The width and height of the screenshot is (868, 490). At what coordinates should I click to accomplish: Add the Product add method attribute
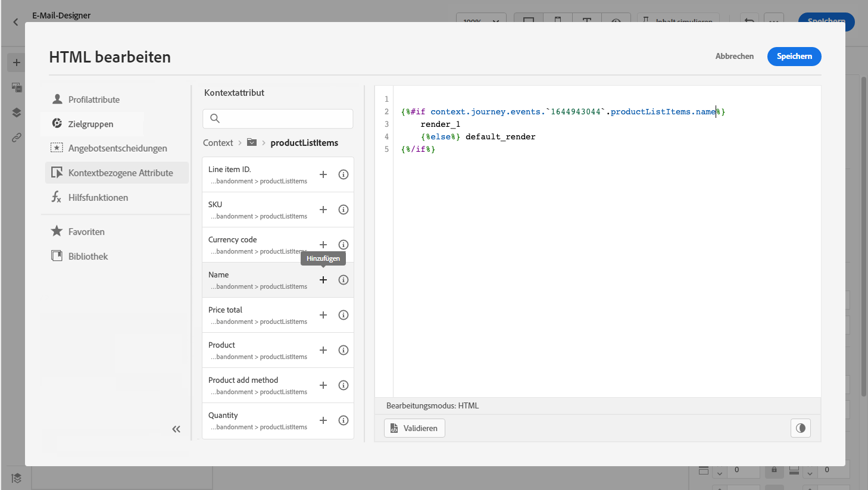pyautogui.click(x=323, y=385)
